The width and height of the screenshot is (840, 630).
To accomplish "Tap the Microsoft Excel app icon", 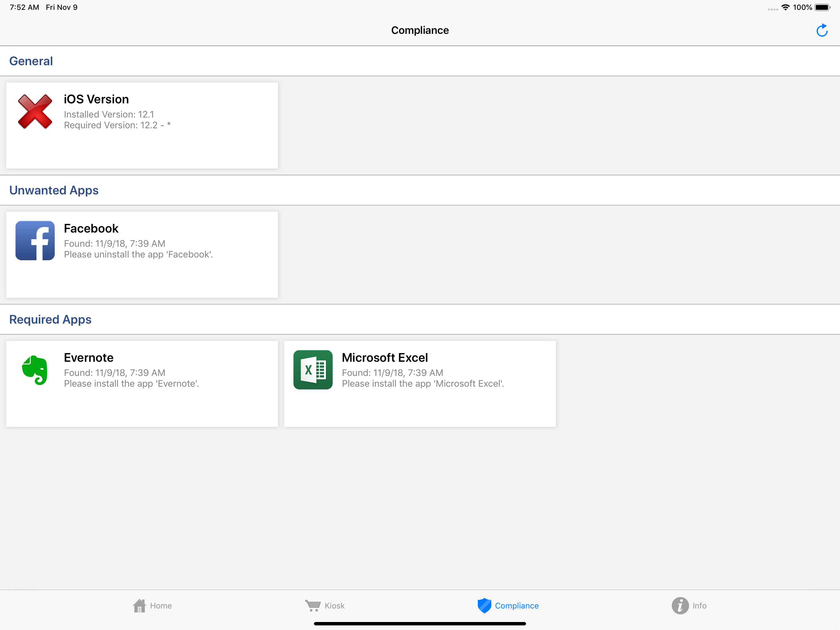I will tap(313, 370).
